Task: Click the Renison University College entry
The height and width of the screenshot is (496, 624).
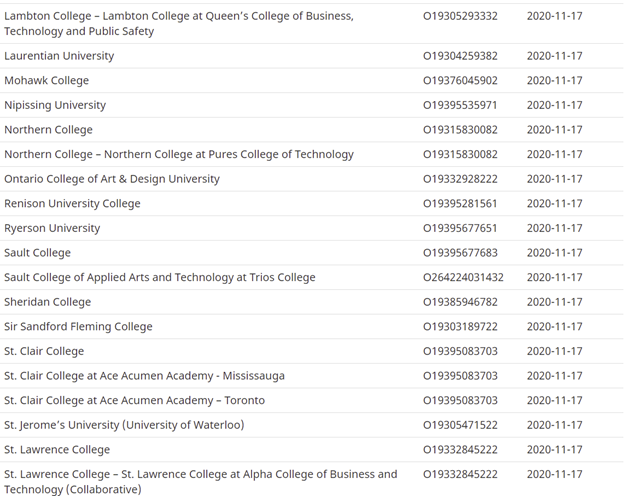Action: [72, 203]
